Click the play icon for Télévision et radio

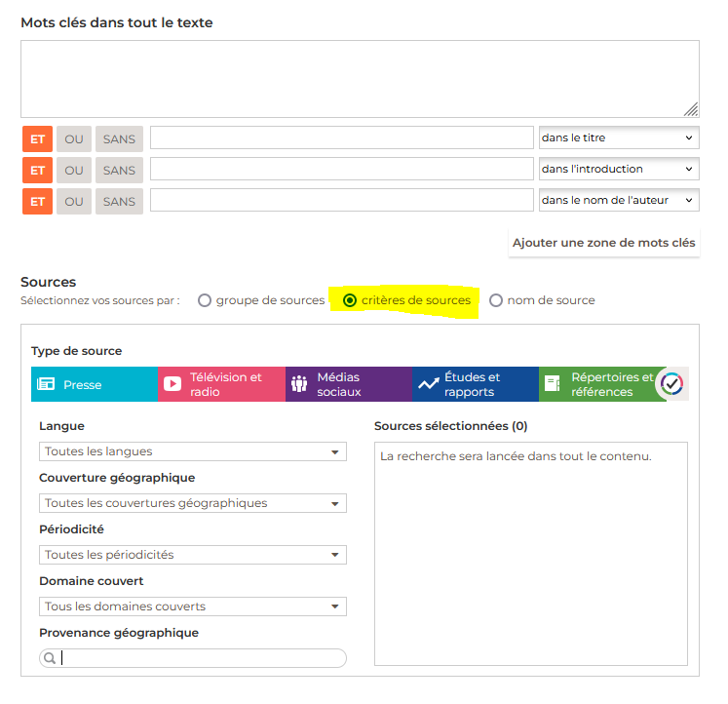172,384
